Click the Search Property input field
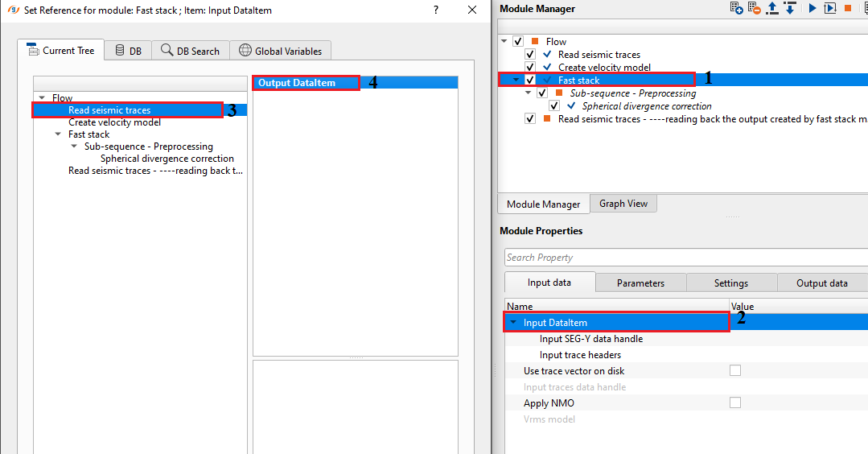The width and height of the screenshot is (868, 454). pos(684,258)
